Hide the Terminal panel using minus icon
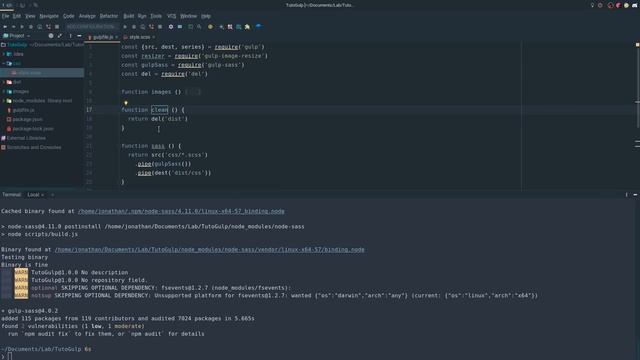Screen dimensions: 640x360 point(636,195)
